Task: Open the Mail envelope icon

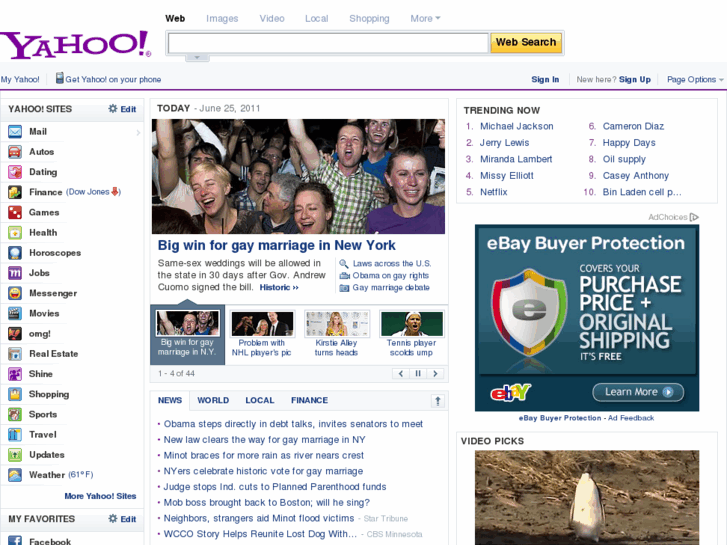Action: pos(15,132)
